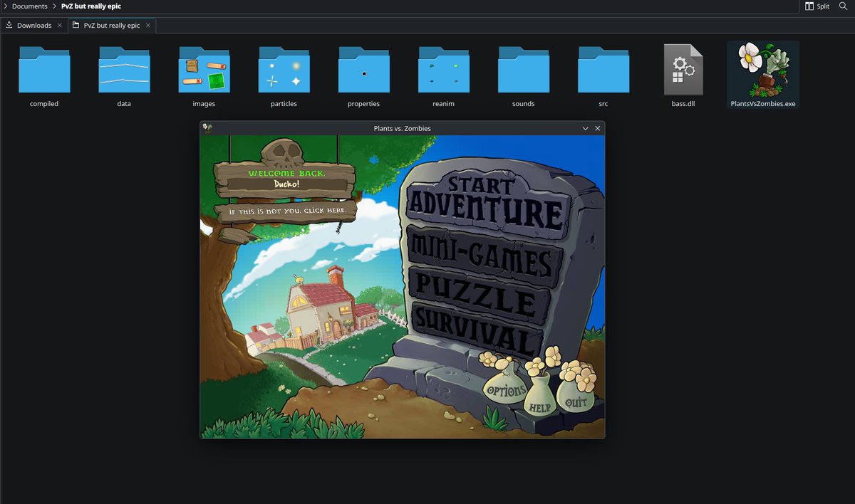Select the bass.dll file icon

coord(683,69)
